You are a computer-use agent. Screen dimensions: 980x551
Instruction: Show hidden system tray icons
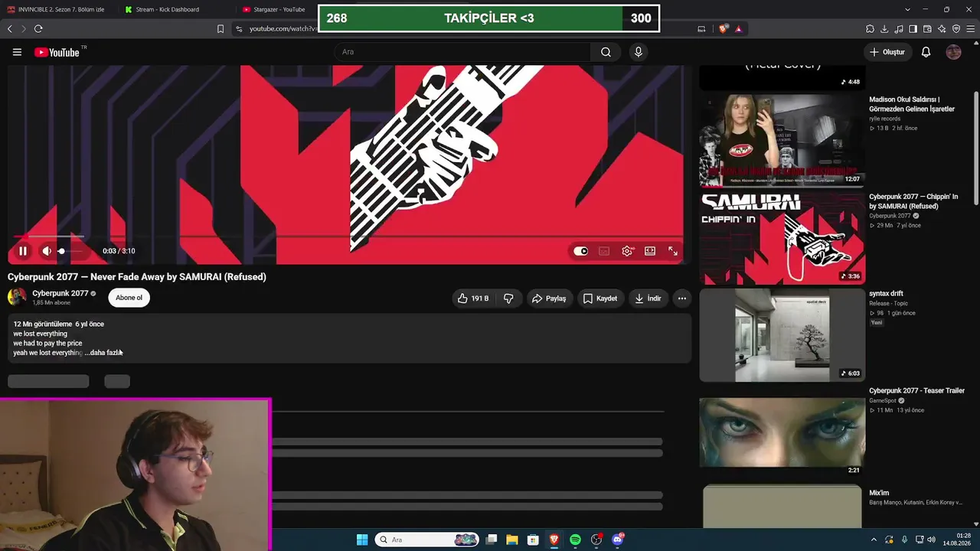[874, 540]
